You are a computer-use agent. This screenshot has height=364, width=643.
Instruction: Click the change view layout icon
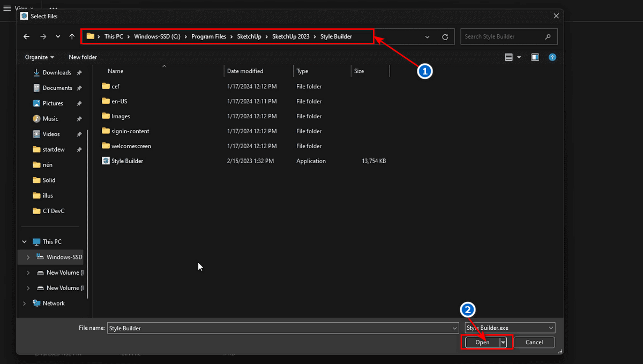click(x=509, y=57)
